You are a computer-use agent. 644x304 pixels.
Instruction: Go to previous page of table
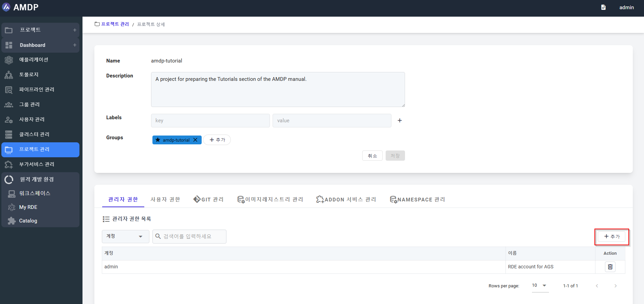[x=597, y=286]
